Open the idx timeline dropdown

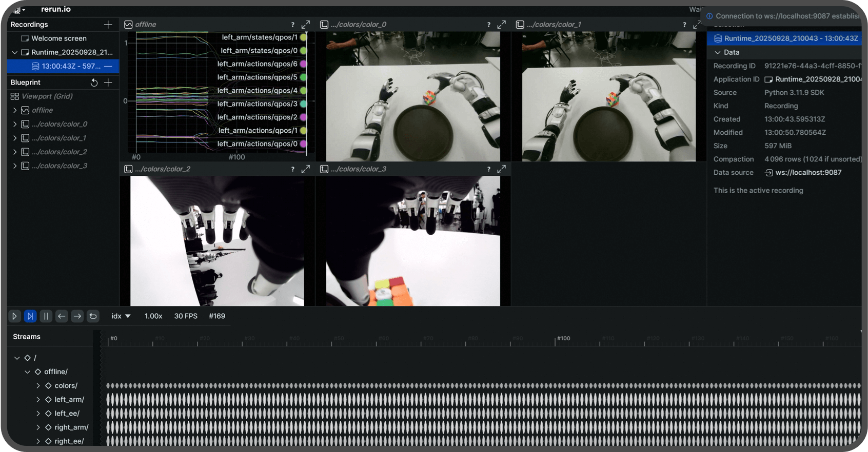tap(121, 316)
